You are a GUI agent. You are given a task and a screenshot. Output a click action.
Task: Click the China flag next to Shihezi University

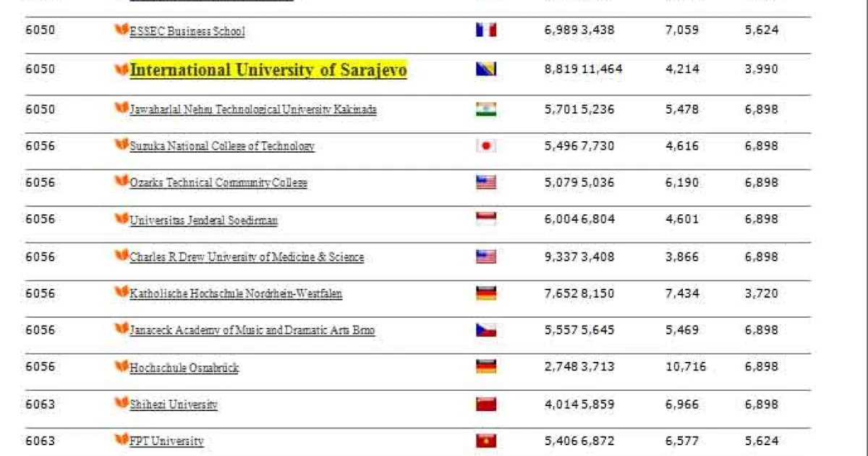[486, 403]
